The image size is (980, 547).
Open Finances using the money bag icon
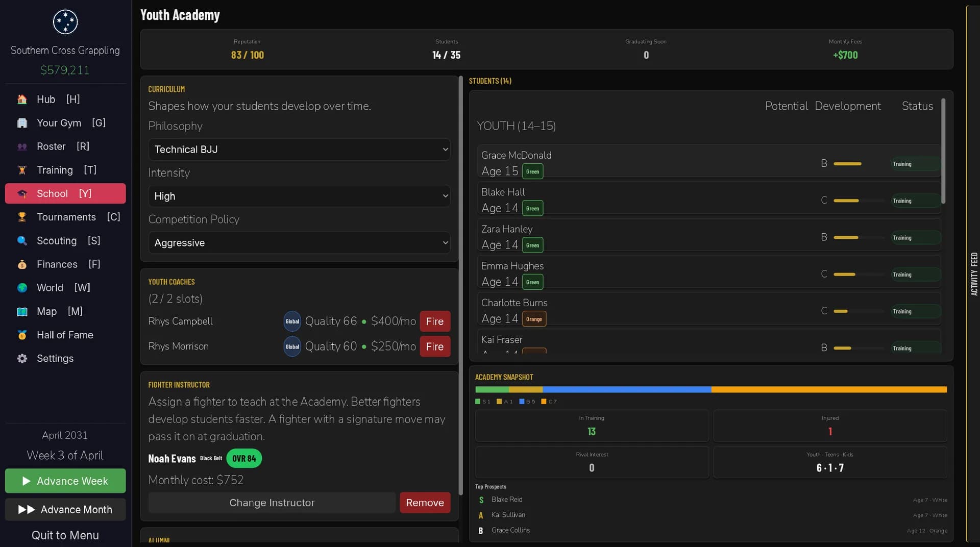coord(22,264)
